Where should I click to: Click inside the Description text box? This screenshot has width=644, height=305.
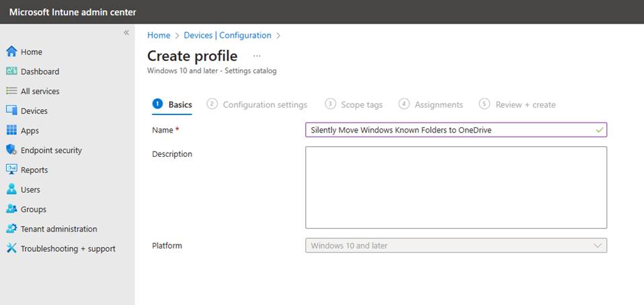point(456,187)
